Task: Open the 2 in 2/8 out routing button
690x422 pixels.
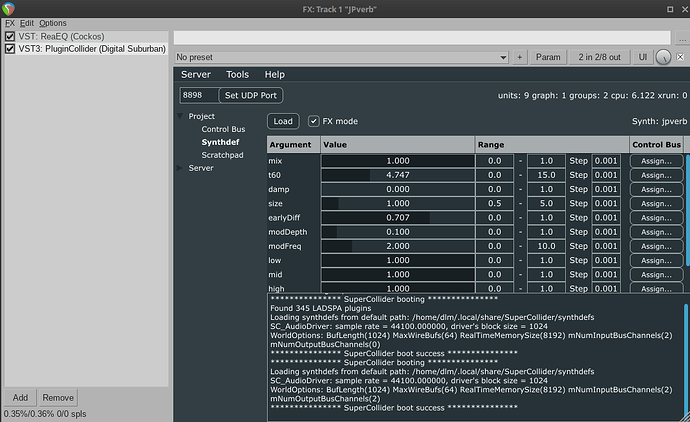Action: [x=599, y=57]
